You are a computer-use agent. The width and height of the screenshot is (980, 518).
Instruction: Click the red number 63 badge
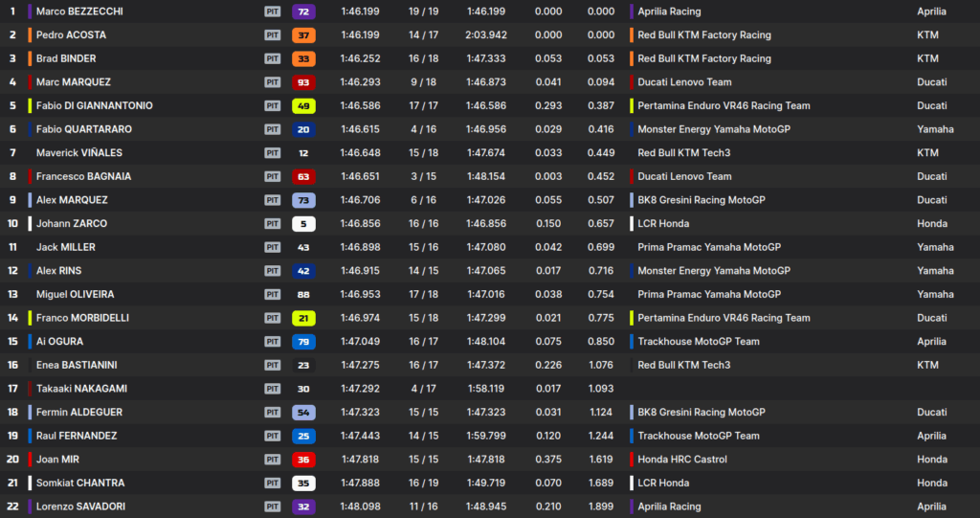(x=303, y=176)
